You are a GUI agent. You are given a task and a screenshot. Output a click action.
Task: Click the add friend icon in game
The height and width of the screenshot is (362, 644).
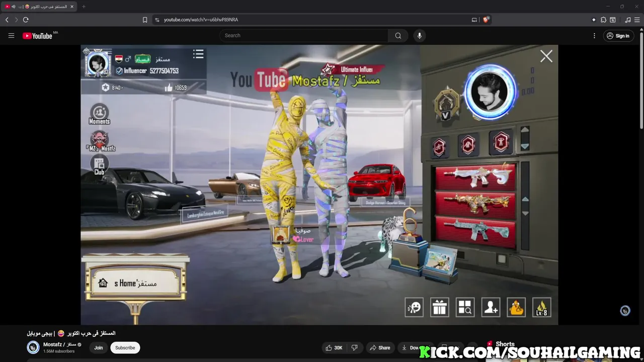(x=491, y=308)
